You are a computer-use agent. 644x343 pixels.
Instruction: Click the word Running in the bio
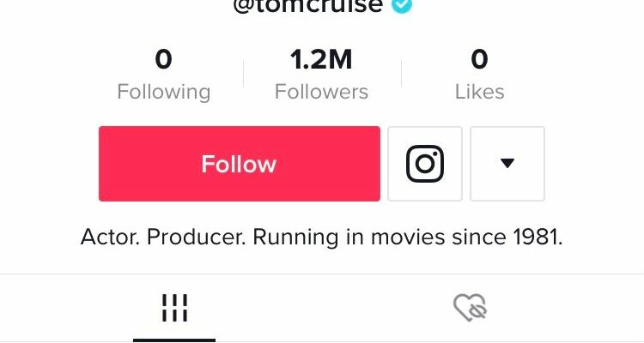click(x=295, y=238)
